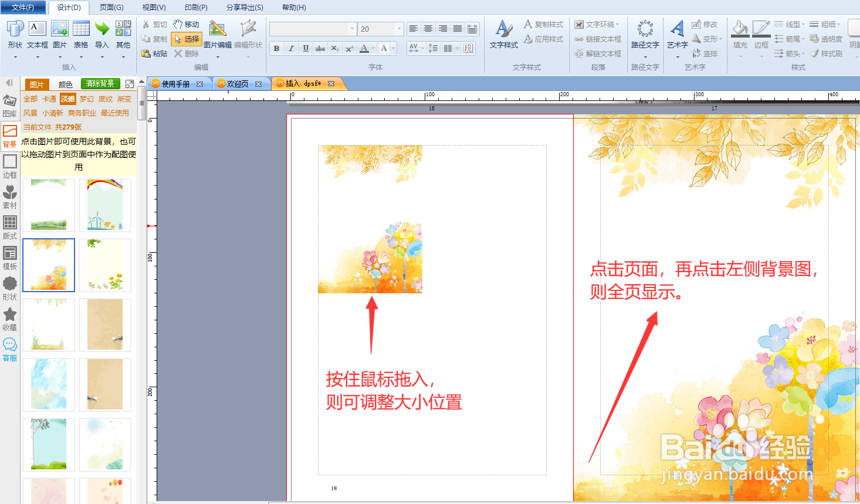
Task: Toggle italic text formatting
Action: [x=291, y=48]
